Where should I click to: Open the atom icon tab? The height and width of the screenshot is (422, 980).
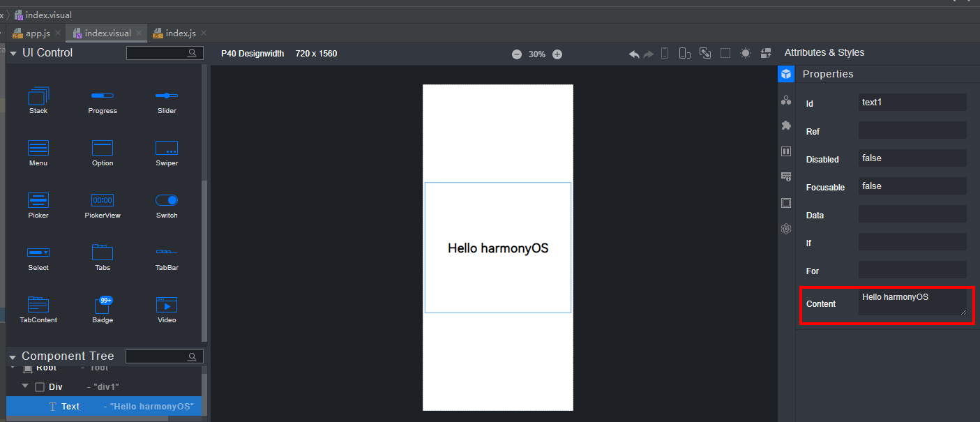[786, 229]
